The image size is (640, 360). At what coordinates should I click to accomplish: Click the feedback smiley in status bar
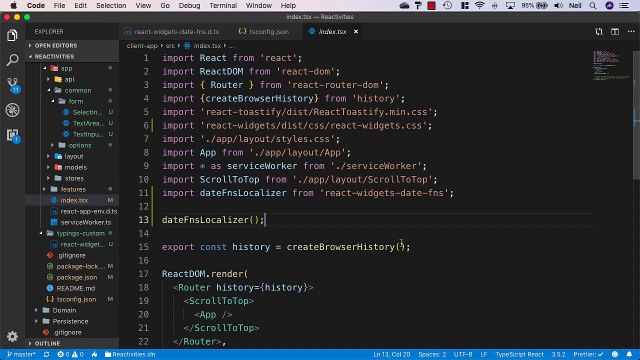tap(615, 354)
